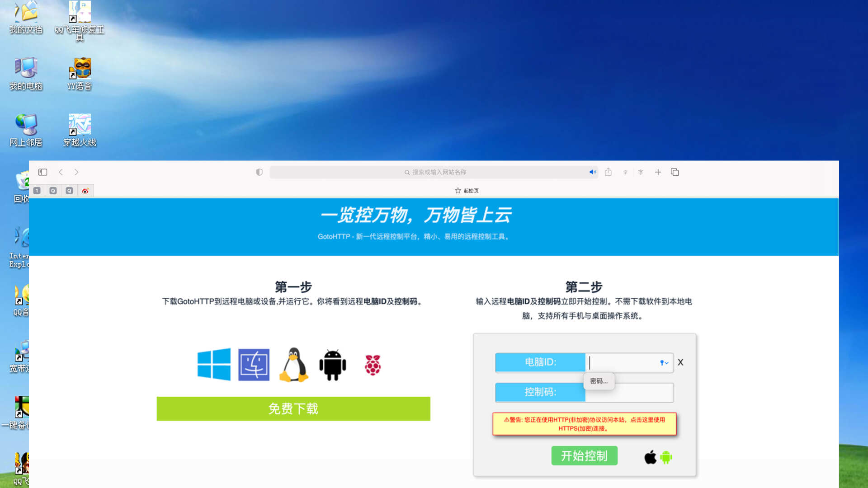
Task: Click the green 免费下载 button
Action: click(293, 409)
